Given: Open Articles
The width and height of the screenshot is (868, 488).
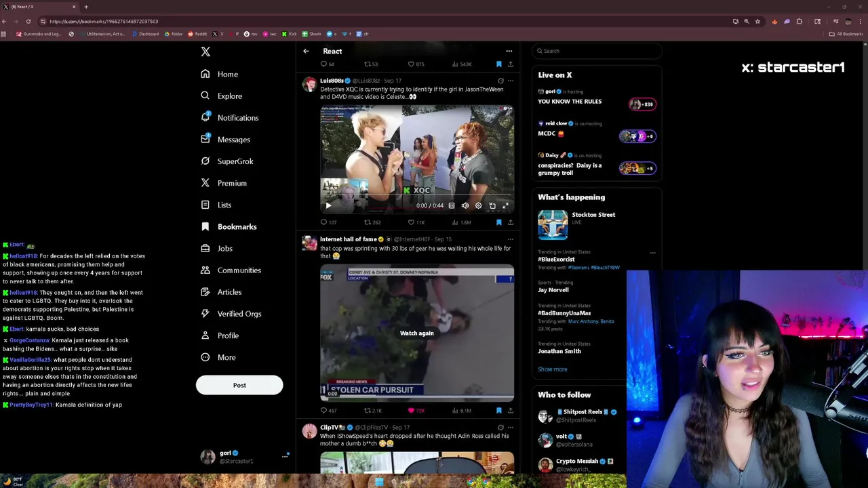Looking at the screenshot, I should click(222, 291).
